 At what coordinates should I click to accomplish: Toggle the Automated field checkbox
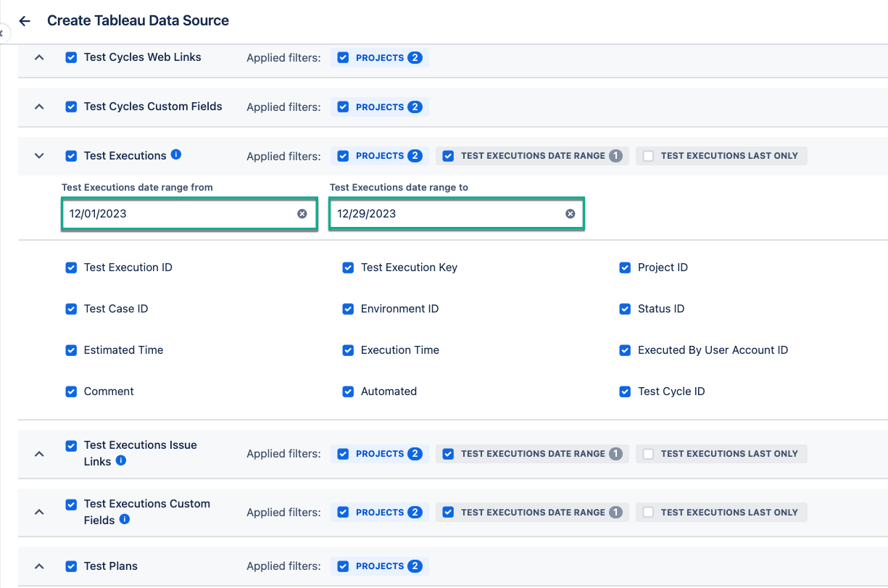[348, 392]
